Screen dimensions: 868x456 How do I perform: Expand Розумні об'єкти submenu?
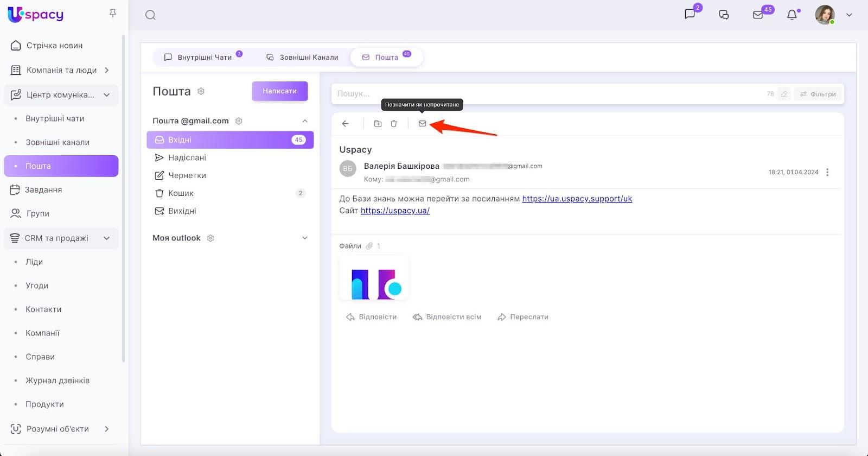(x=107, y=429)
